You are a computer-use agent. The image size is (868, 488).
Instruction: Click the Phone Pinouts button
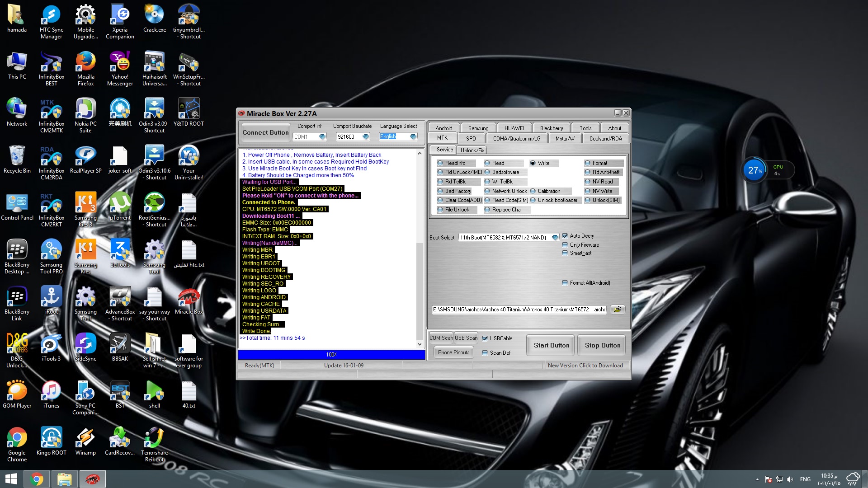coord(453,352)
